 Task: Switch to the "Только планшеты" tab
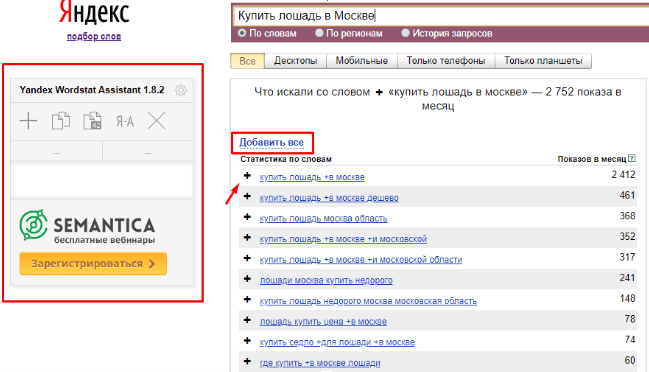pos(543,61)
